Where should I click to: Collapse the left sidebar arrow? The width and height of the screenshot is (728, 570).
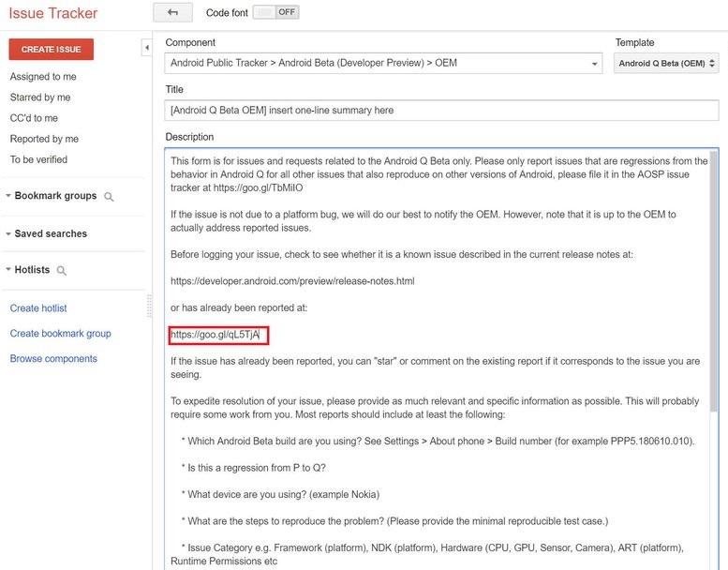point(147,48)
